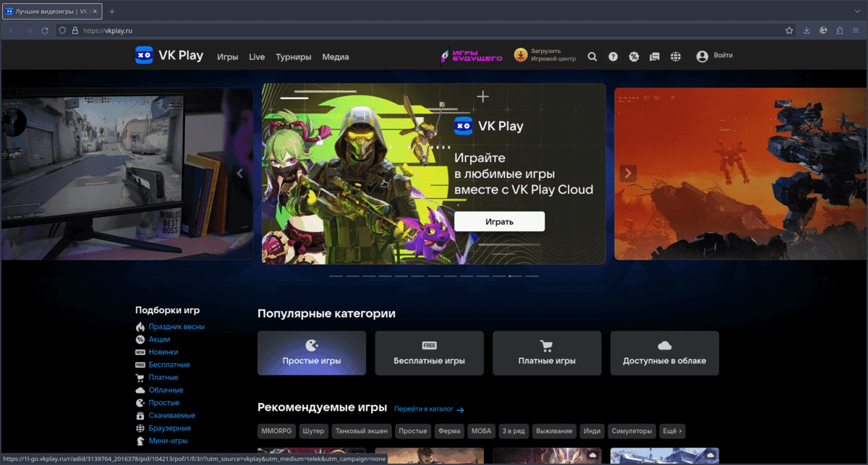Open the Игры navigation menu
Screen dimensions: 868x465
click(x=228, y=56)
